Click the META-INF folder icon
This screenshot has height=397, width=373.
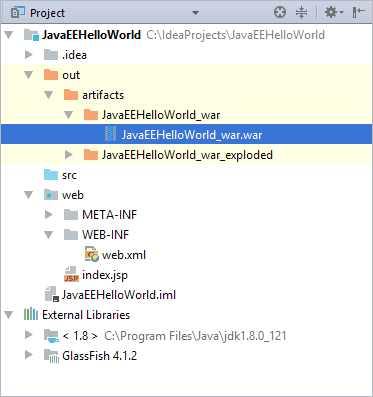(71, 215)
